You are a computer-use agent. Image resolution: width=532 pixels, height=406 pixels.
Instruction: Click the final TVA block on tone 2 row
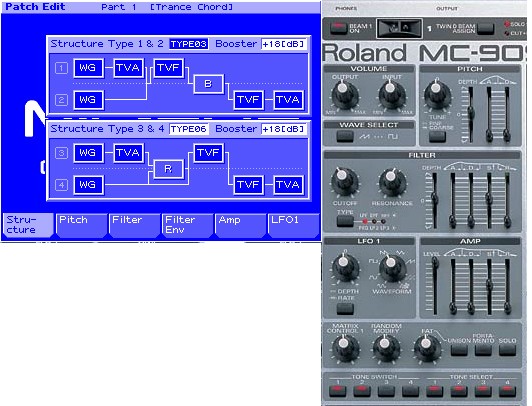click(x=288, y=100)
